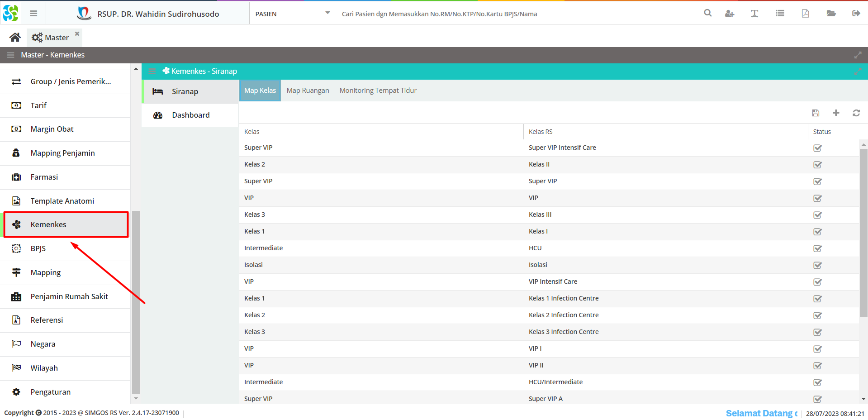Open the home icon tab
This screenshot has width=868, height=420.
[x=15, y=38]
